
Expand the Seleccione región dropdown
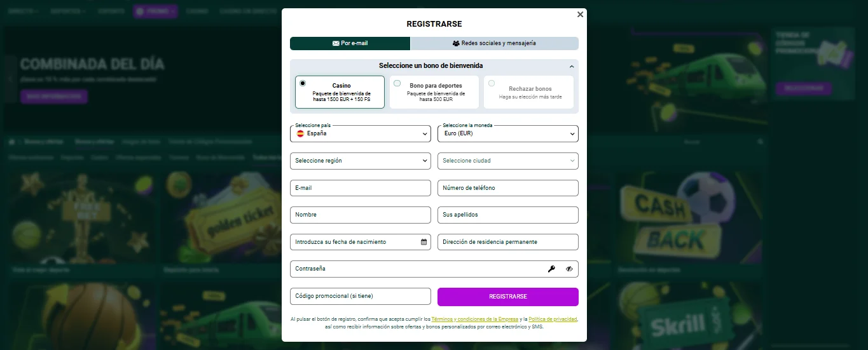coord(361,161)
